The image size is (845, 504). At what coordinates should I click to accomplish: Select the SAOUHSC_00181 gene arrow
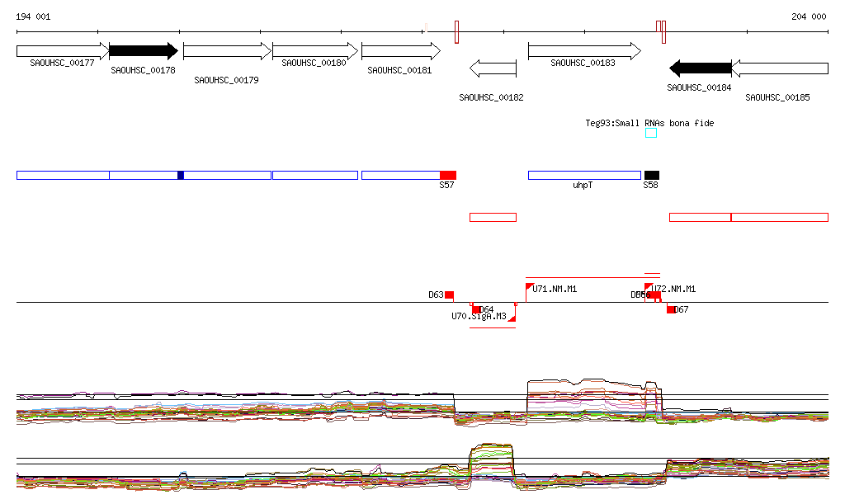[x=401, y=51]
